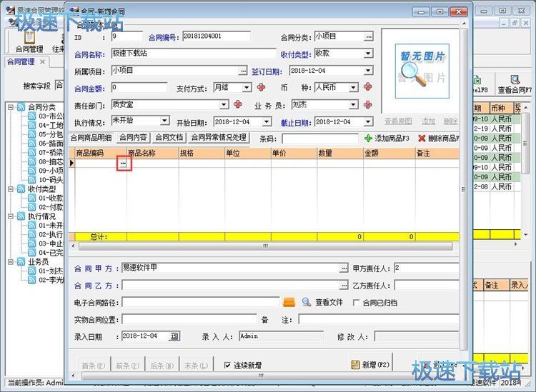Open the 业务员 dropdown showing 刘杰
Screen dimensions: 536x392
pos(354,104)
